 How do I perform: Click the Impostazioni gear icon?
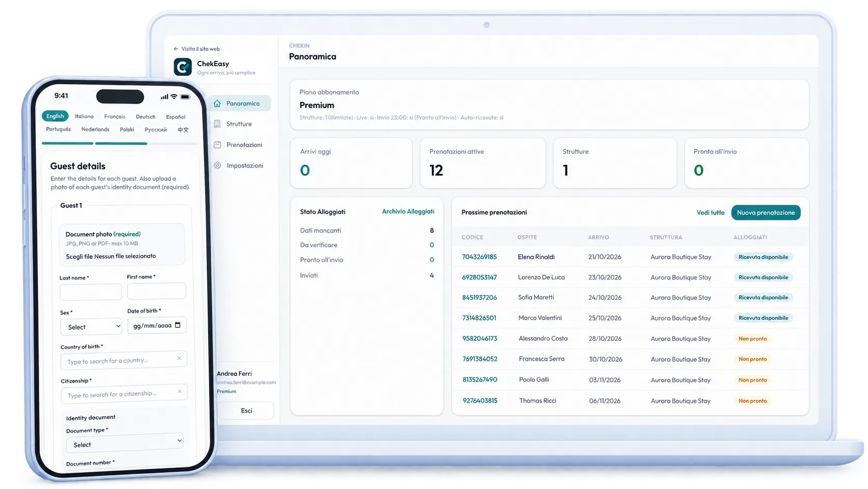coord(218,165)
